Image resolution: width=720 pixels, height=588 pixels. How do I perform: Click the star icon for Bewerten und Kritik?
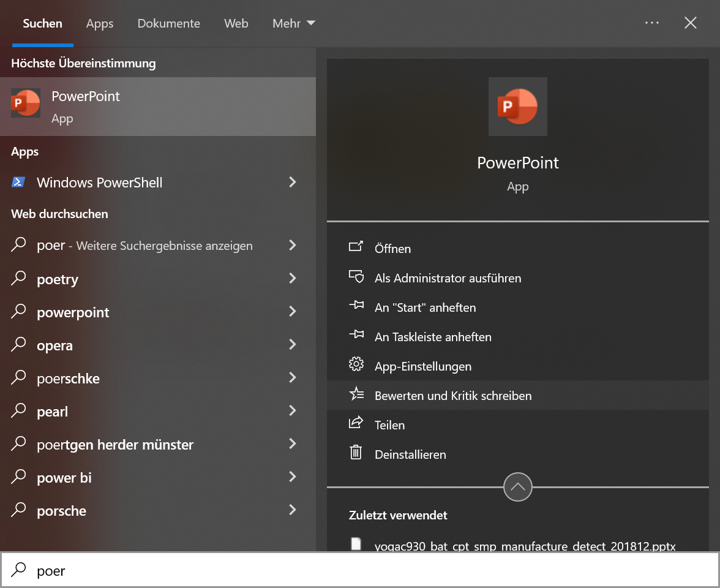[356, 394]
